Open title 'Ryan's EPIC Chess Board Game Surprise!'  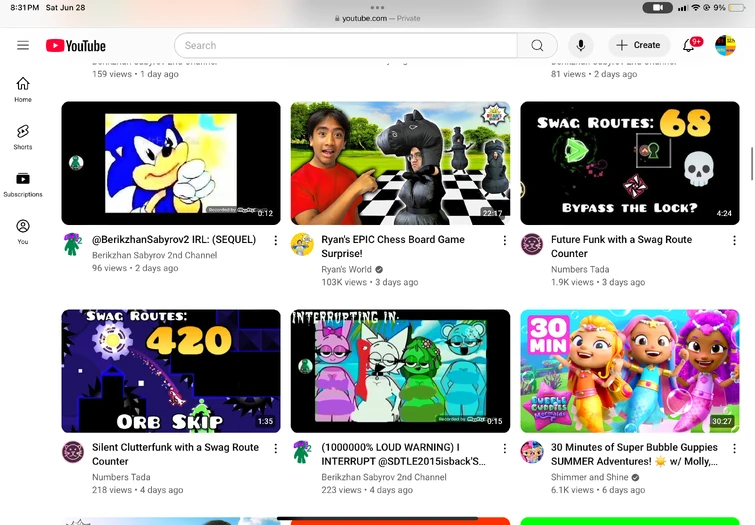[x=393, y=247]
